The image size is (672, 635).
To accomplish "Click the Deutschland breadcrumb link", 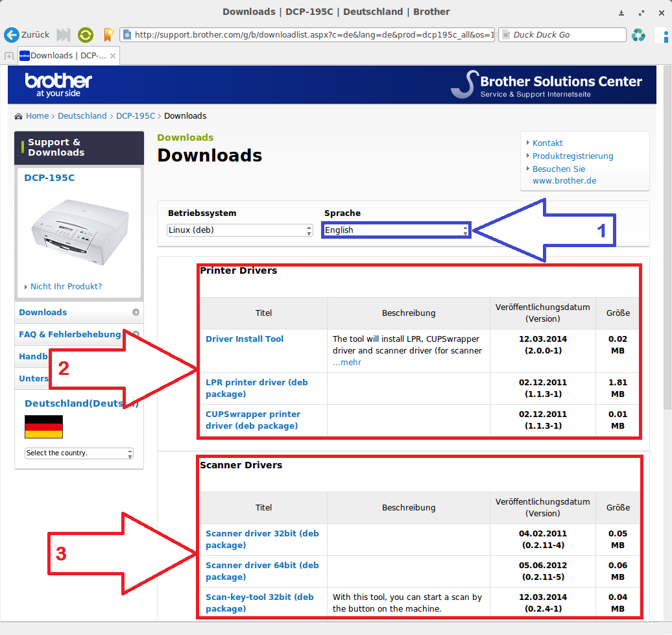I will point(82,116).
